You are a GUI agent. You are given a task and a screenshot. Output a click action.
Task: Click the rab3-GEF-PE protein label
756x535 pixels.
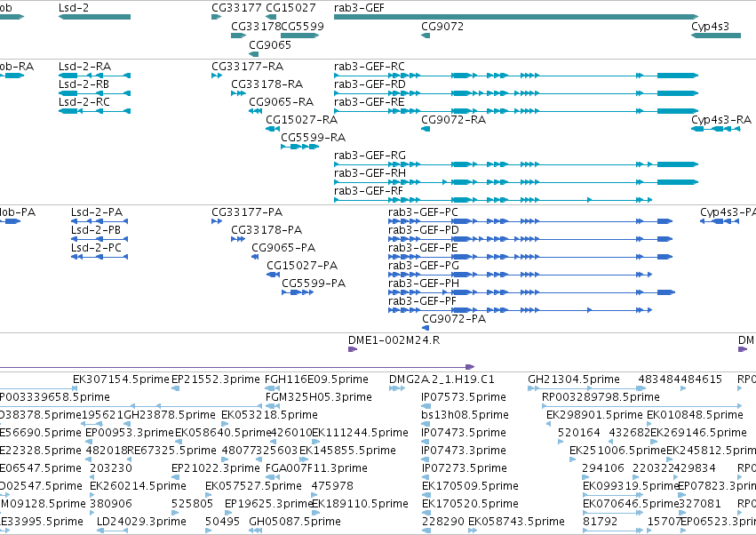[423, 247]
